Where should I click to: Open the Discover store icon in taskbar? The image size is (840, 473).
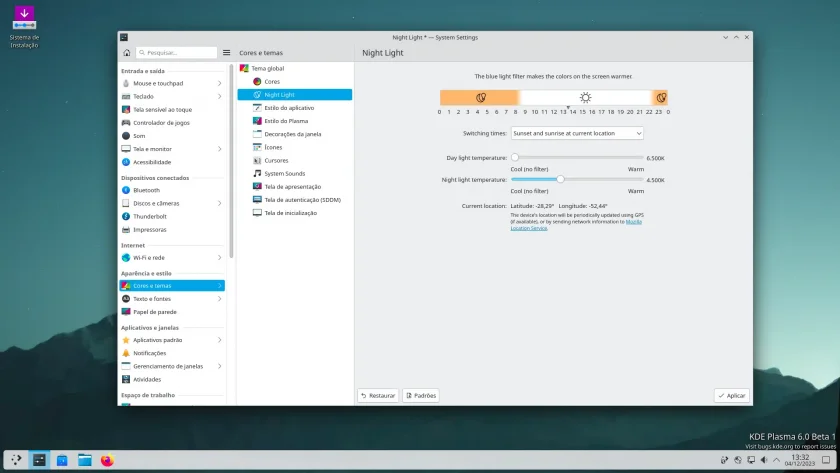coord(62,460)
